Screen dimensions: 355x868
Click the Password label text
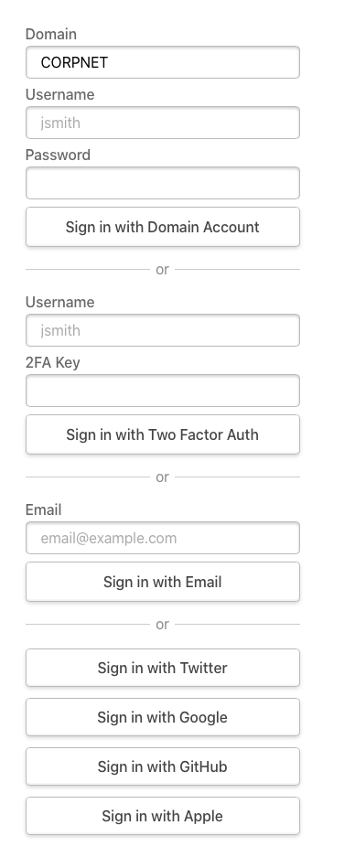(58, 155)
